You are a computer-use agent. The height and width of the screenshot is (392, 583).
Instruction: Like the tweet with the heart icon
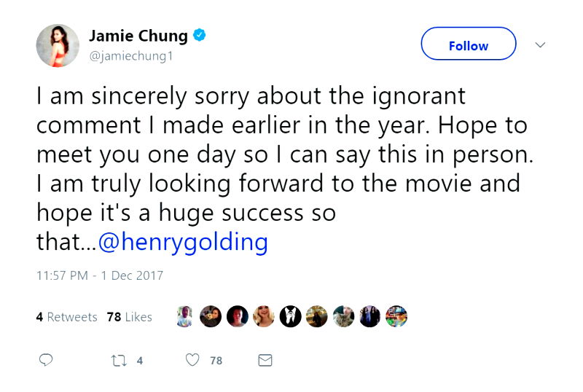click(192, 360)
